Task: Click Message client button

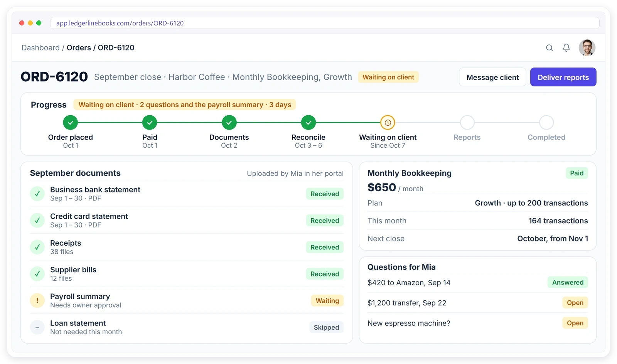Action: point(492,77)
